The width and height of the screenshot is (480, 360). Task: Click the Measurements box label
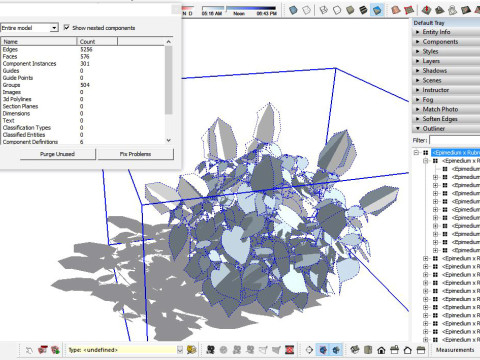(455, 350)
